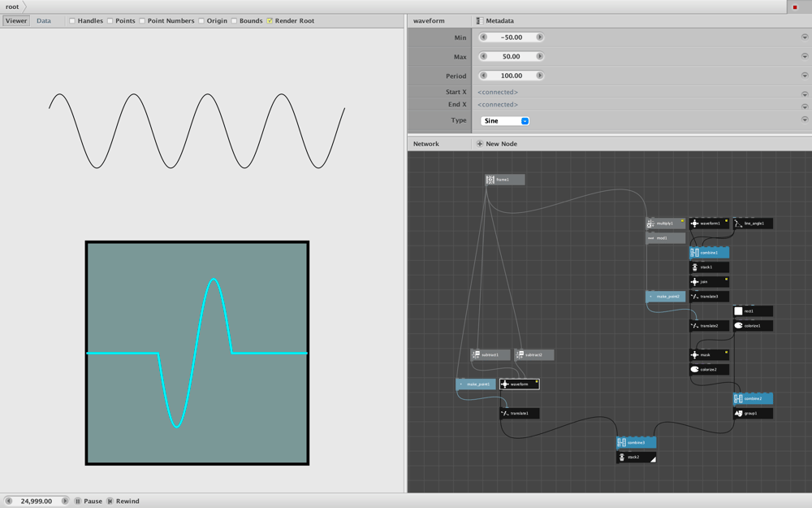Viewport: 812px width, 508px height.
Task: Enable the Point Numbers checkbox
Action: coord(142,21)
